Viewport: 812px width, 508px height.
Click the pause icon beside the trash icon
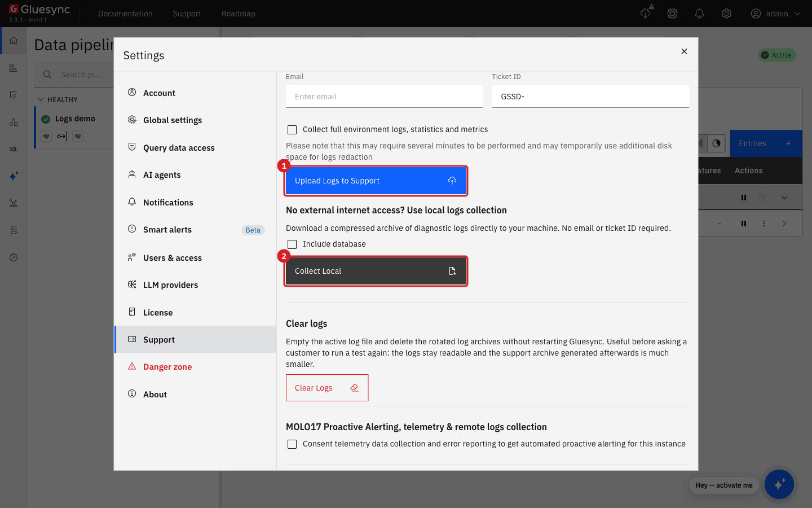pyautogui.click(x=744, y=198)
